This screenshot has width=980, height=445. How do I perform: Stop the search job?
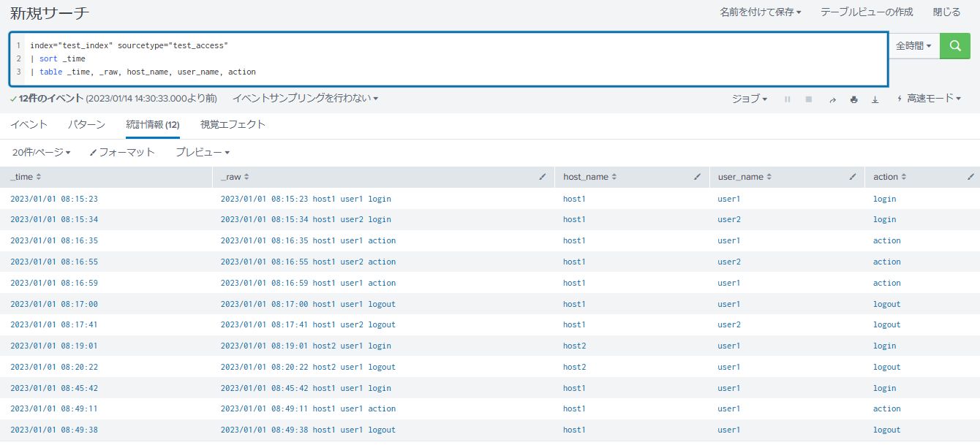(809, 99)
